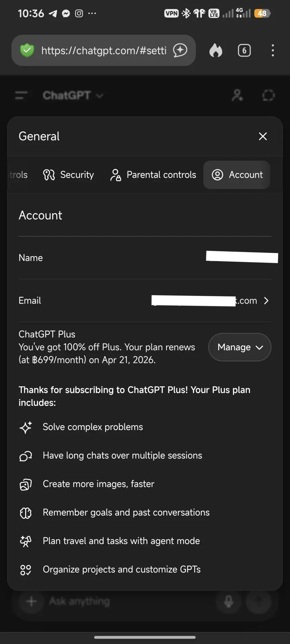Select the Parental controls person icon
290x644 pixels.
(x=115, y=175)
